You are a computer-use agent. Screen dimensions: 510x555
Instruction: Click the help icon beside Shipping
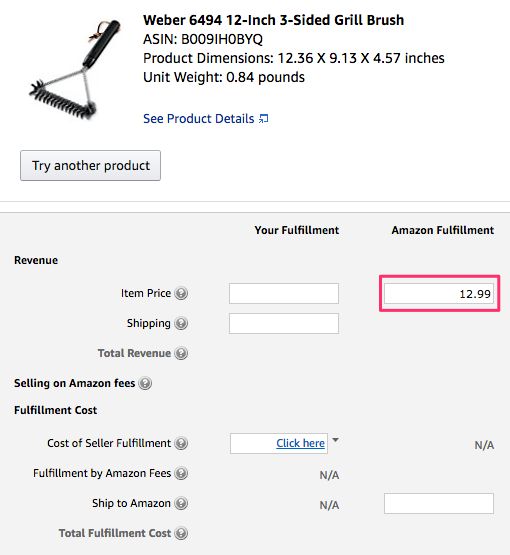[181, 323]
